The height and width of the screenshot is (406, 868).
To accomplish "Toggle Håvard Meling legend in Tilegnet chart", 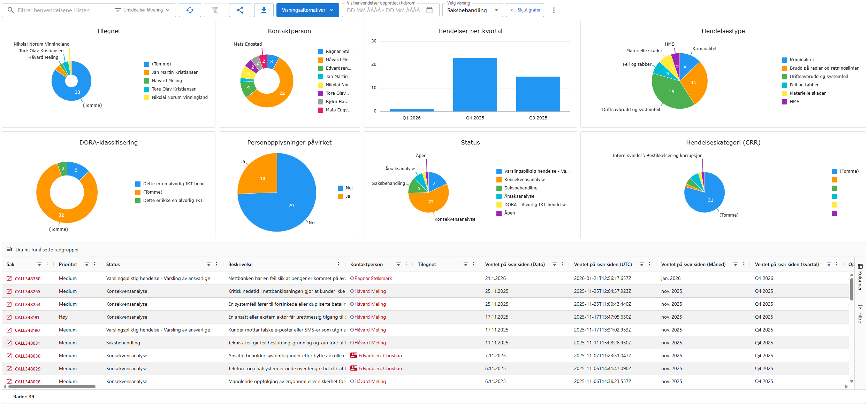I will (x=167, y=81).
